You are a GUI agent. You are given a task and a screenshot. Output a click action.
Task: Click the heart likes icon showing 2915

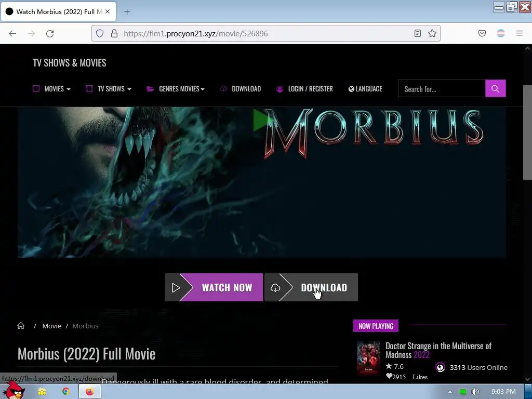(389, 376)
